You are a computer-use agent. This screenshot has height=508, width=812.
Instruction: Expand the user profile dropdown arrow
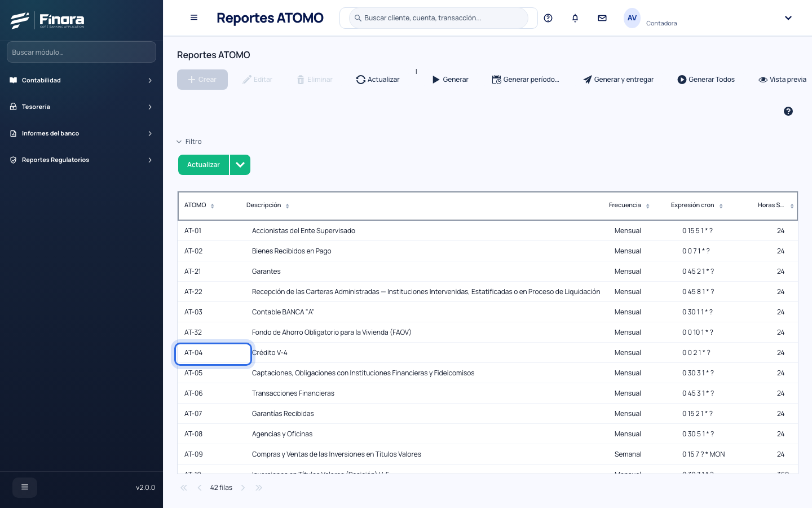(788, 18)
